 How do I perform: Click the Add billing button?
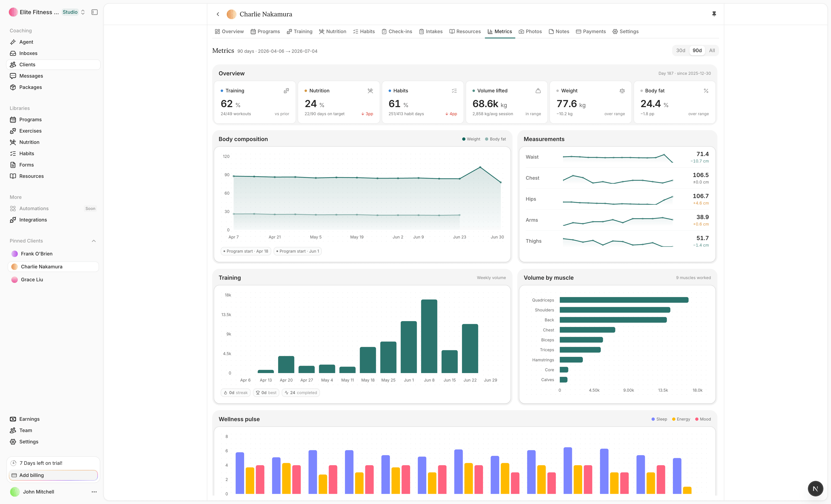click(53, 475)
